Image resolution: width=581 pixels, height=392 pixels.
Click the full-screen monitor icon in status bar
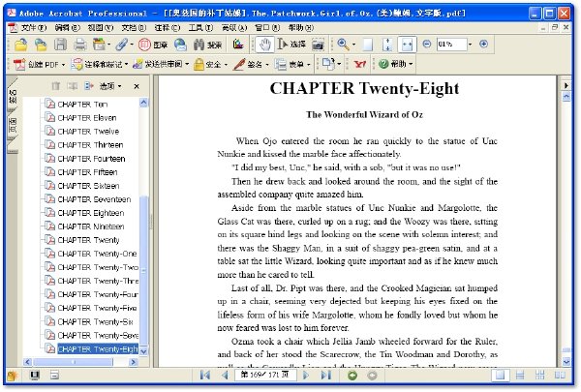click(35, 376)
